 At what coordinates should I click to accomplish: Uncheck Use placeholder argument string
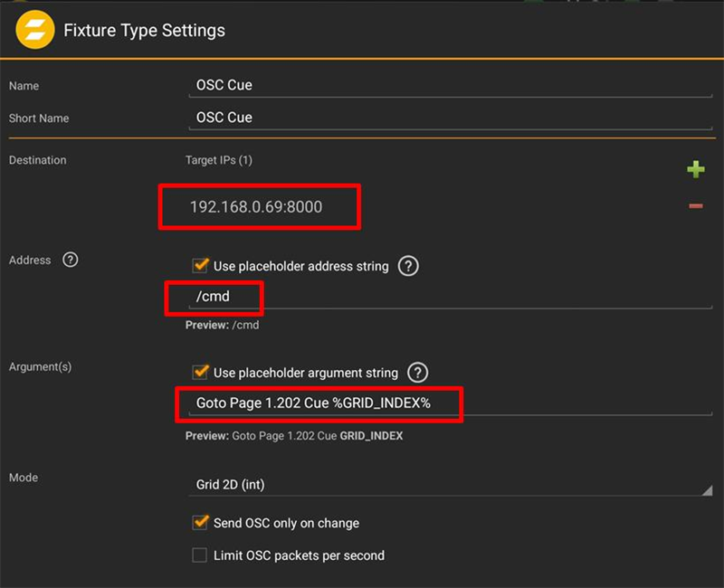tap(200, 372)
